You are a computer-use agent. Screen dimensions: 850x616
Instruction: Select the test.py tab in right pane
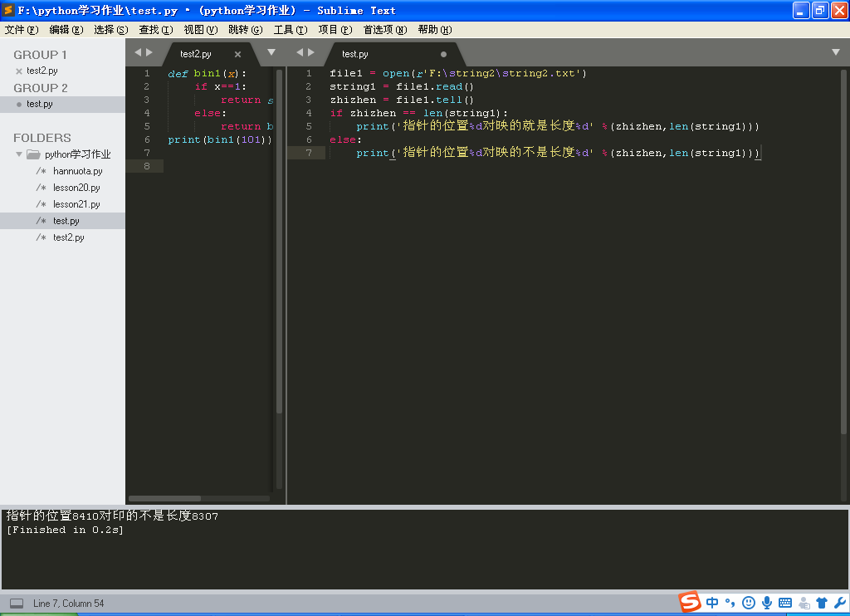coord(355,54)
